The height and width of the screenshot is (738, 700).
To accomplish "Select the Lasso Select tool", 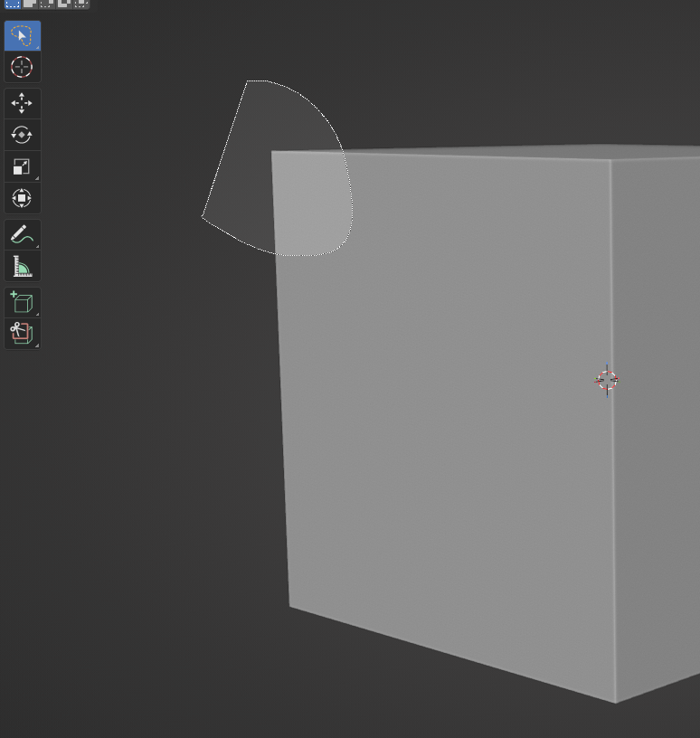I will tap(22, 35).
